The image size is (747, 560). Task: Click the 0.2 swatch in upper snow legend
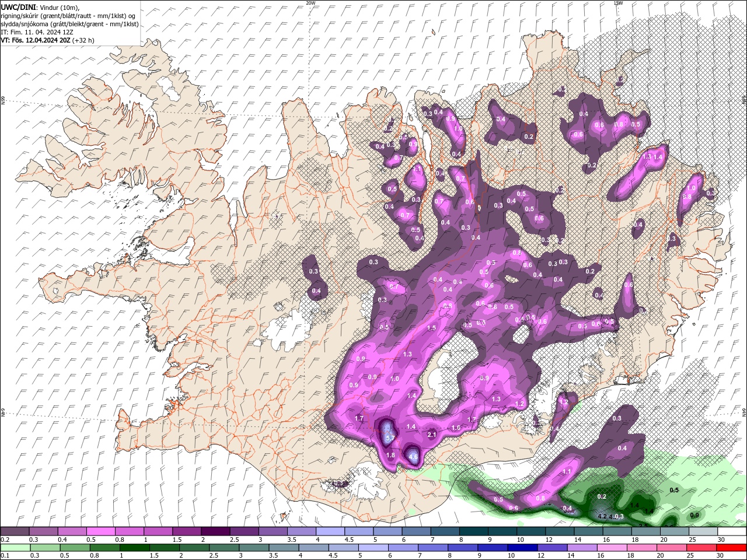coord(15,531)
